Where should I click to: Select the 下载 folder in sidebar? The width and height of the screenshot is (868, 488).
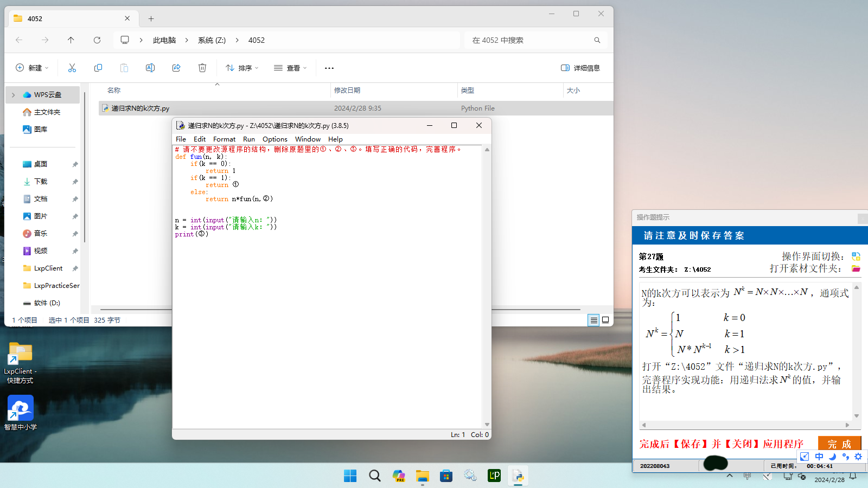tap(41, 182)
